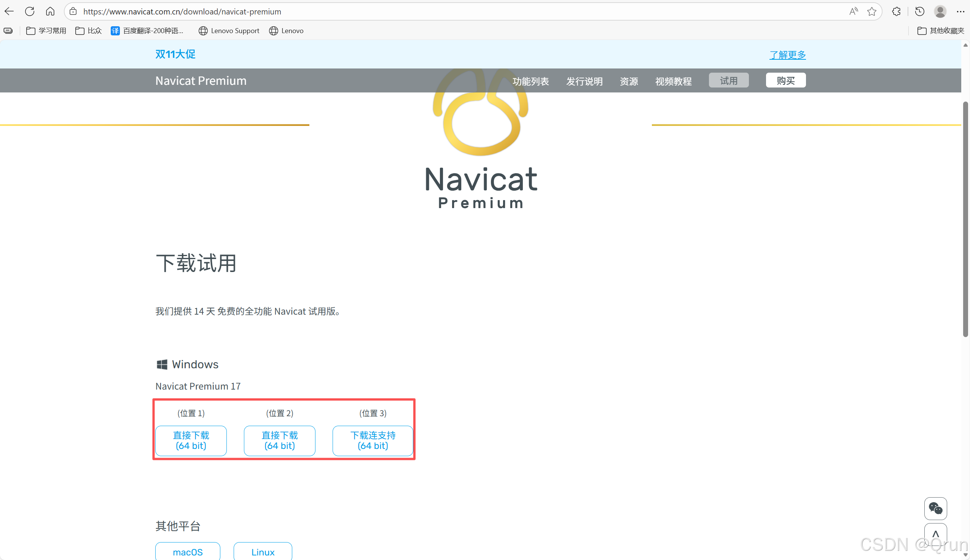Choose the macOS platform button

tap(188, 552)
